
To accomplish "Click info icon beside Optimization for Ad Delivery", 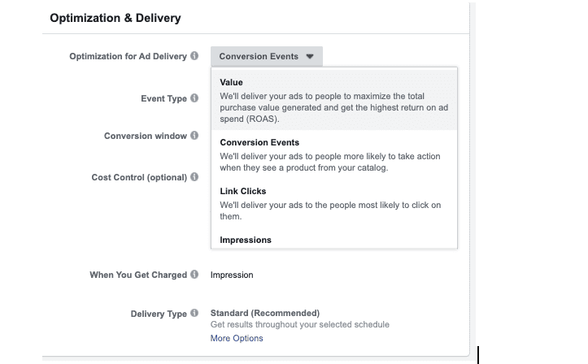I will click(194, 57).
